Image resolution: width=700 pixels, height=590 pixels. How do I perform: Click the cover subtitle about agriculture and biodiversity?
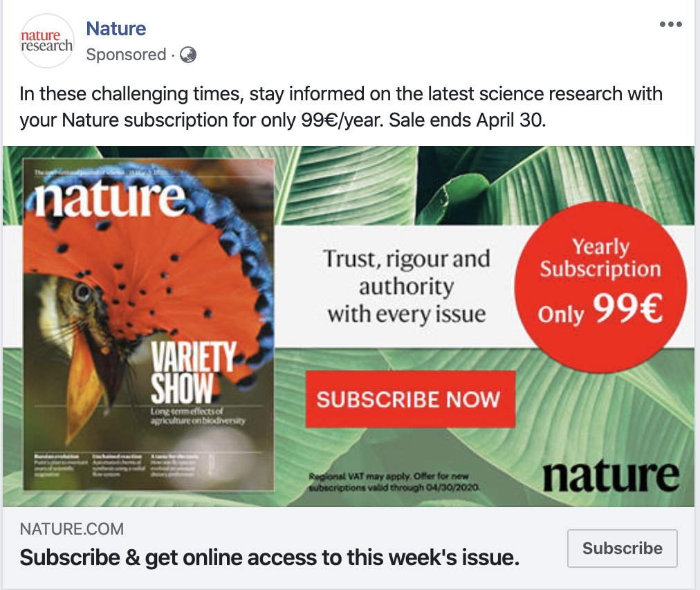click(x=198, y=416)
